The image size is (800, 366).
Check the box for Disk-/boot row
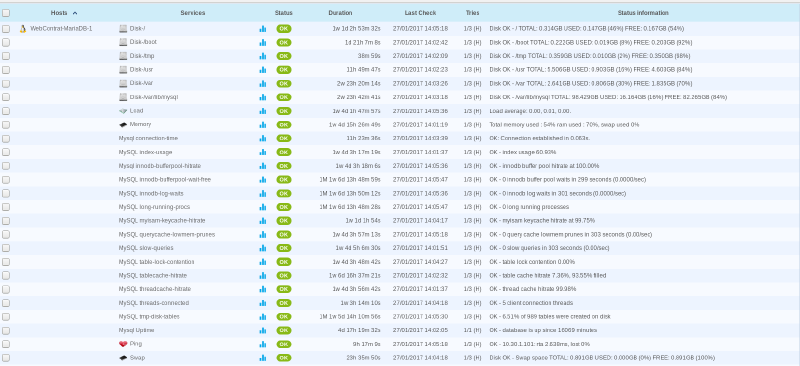click(x=6, y=43)
